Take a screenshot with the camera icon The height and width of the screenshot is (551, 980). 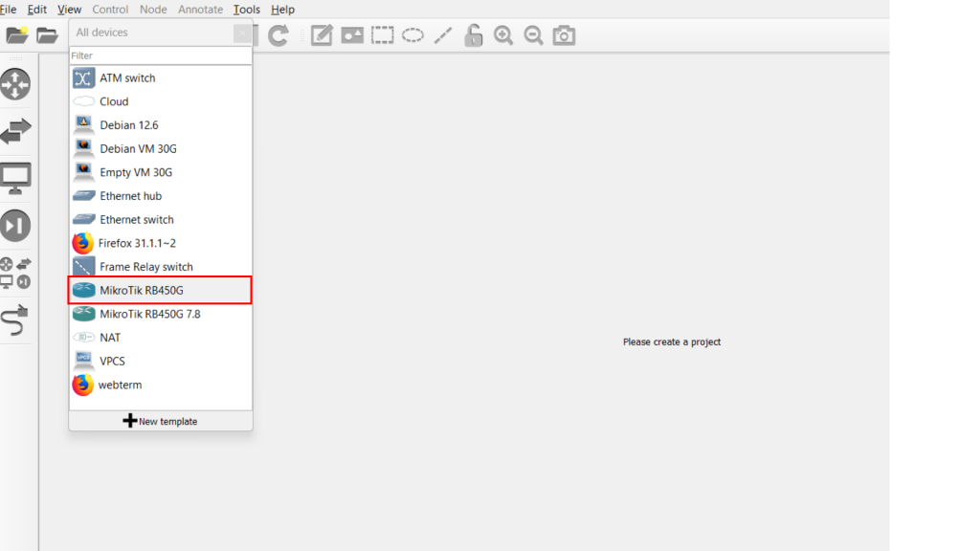tap(565, 36)
